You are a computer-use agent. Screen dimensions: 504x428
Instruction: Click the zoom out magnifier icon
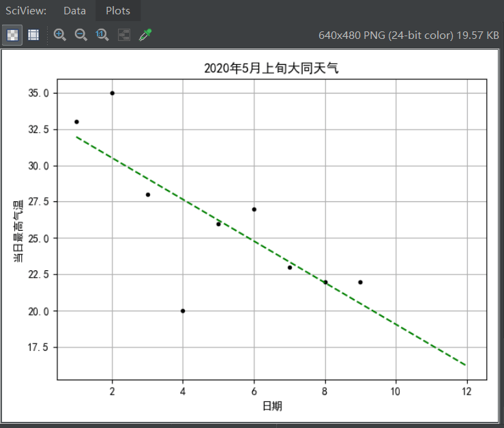click(x=81, y=35)
